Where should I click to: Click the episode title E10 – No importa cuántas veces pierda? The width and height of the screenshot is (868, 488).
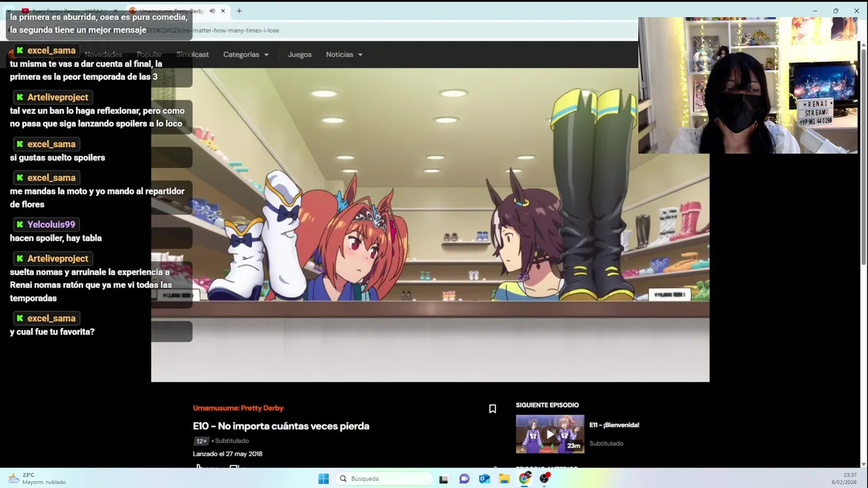click(x=281, y=426)
